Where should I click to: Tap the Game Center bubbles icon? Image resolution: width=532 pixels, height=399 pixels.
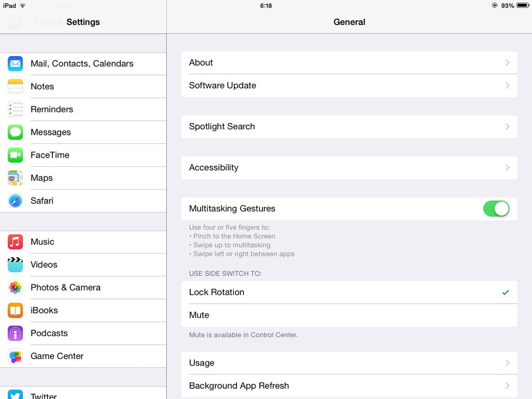coord(15,356)
